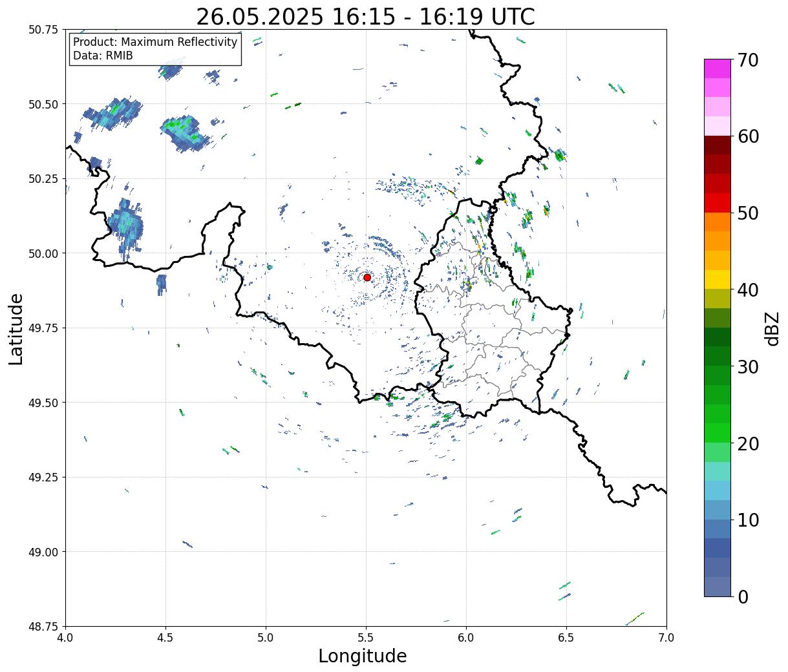Click the bright green colorbar segment above 20
This screenshot has width=788, height=672.
point(718,433)
